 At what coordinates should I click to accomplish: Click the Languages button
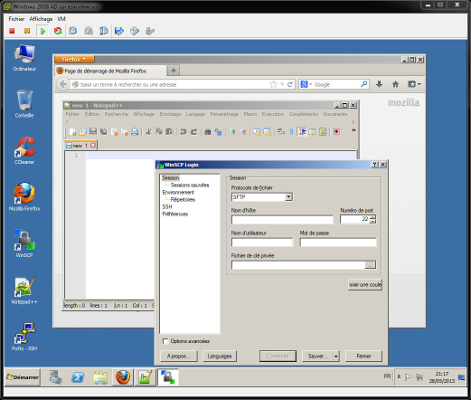coord(220,356)
